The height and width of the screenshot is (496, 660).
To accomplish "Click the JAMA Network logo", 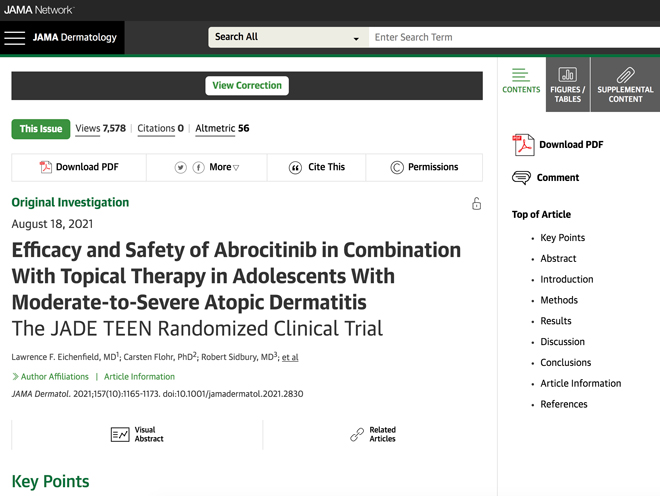I will pyautogui.click(x=39, y=10).
